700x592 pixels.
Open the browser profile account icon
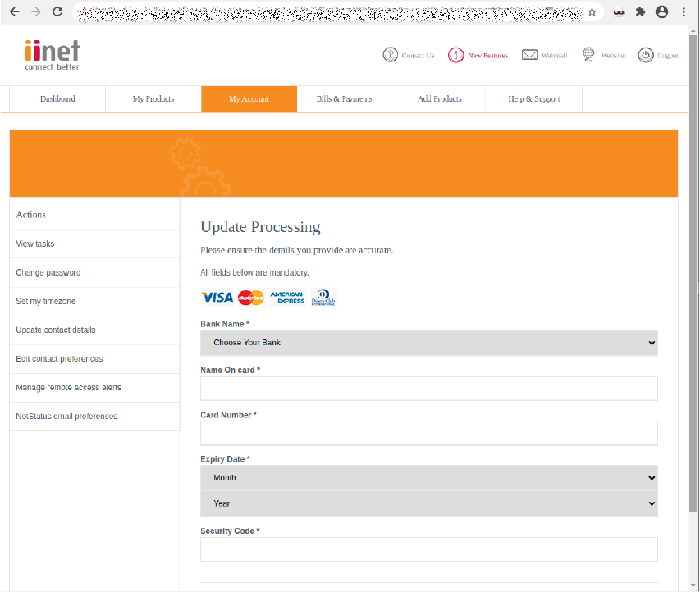click(x=661, y=12)
